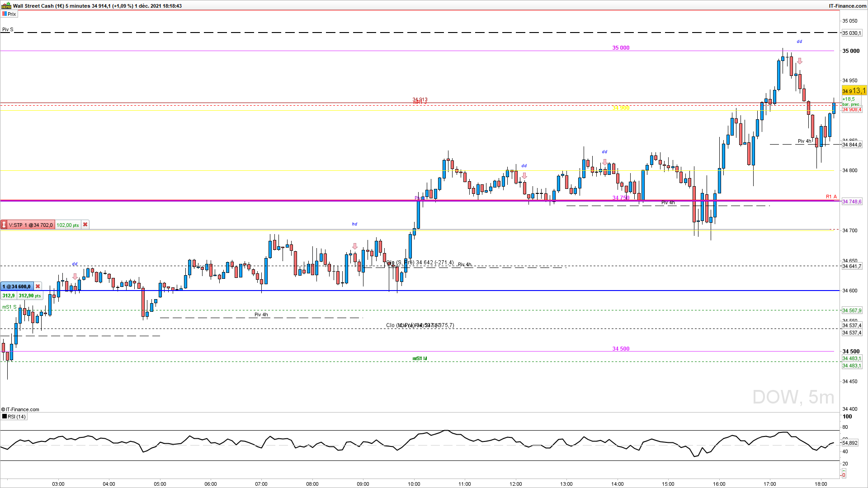Click the pink down arrow signal before 09:00
The width and height of the screenshot is (868, 488).
tap(355, 246)
